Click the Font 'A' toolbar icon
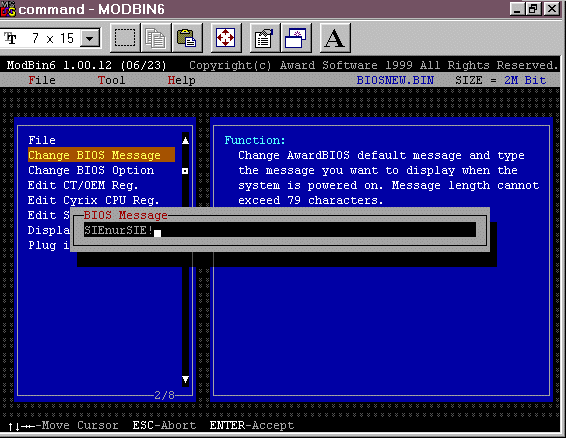 tap(335, 38)
